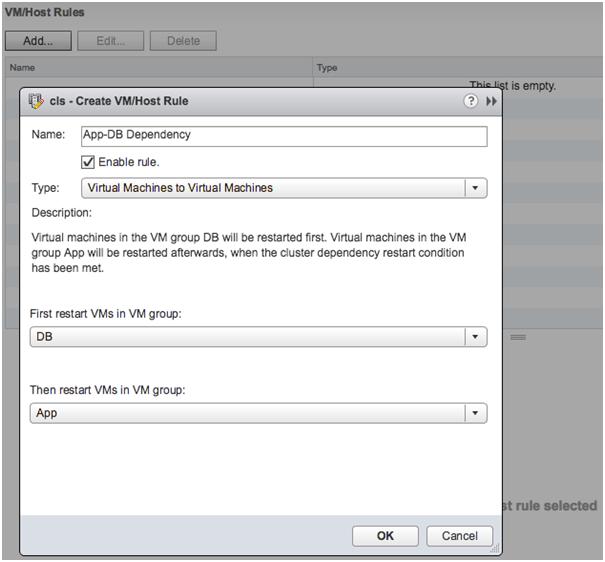Click the dialog resize grip at corner

click(x=495, y=548)
